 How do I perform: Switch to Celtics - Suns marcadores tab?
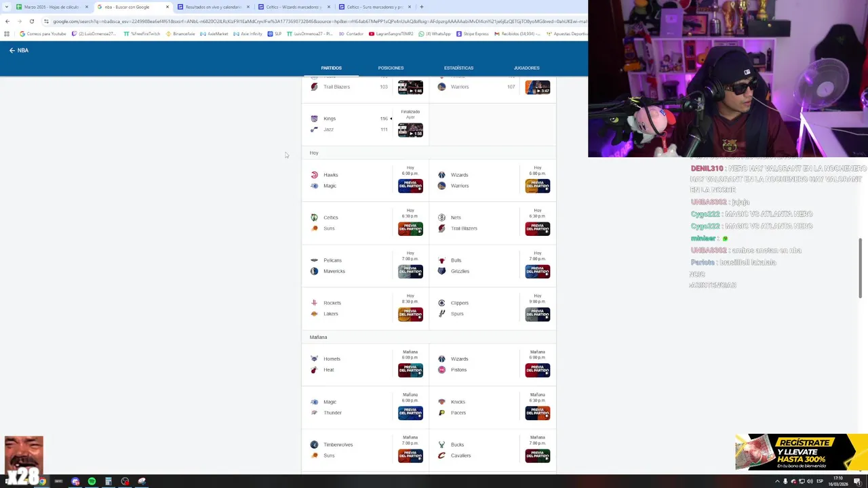(374, 7)
